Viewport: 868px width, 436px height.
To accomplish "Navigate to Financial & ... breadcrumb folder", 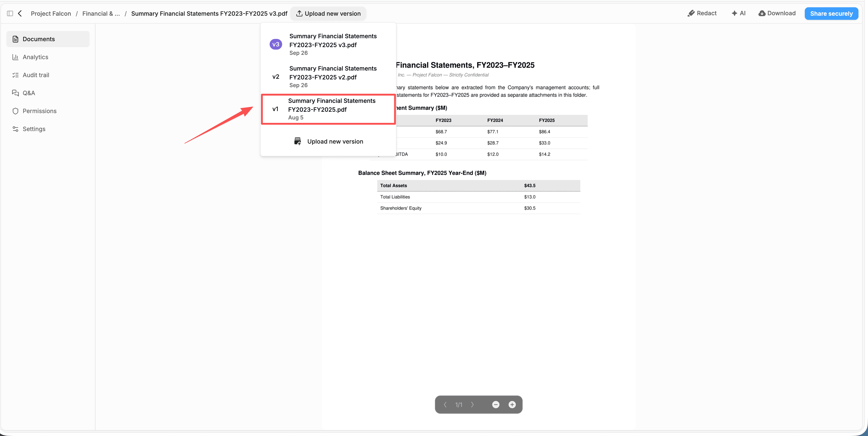I will (101, 13).
